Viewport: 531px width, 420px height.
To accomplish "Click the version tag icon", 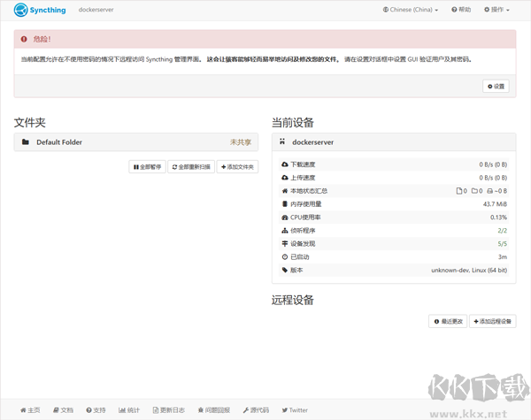I will [x=285, y=270].
